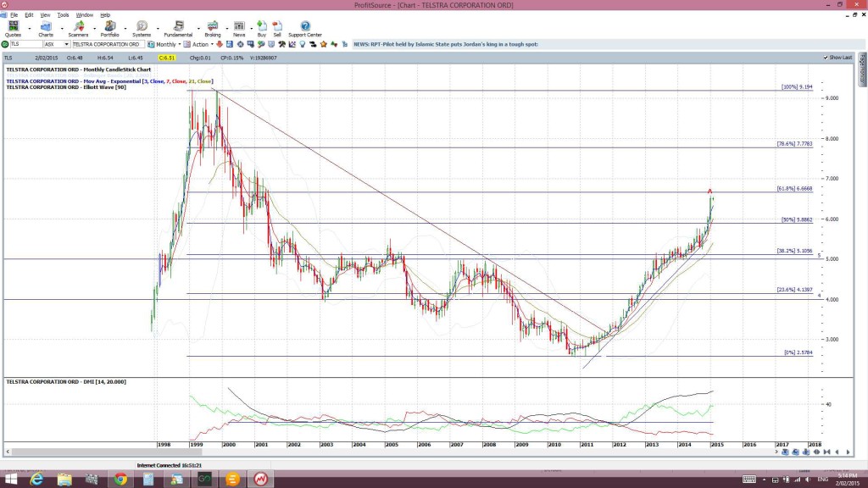The width and height of the screenshot is (868, 488).
Task: Click the blue tree icon before the news ticker
Action: click(344, 44)
